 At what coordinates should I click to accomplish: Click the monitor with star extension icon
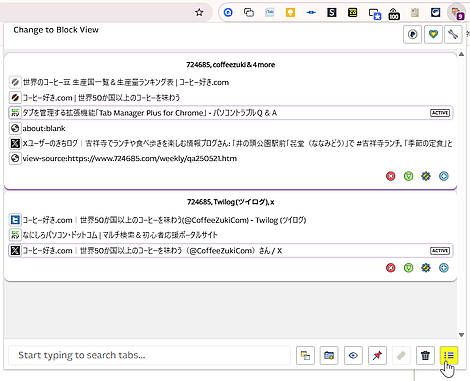pos(375,14)
